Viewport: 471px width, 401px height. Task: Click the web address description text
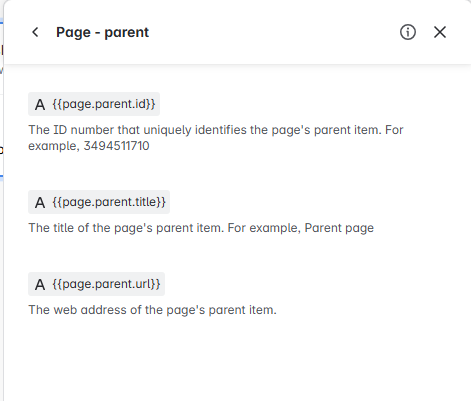(152, 310)
